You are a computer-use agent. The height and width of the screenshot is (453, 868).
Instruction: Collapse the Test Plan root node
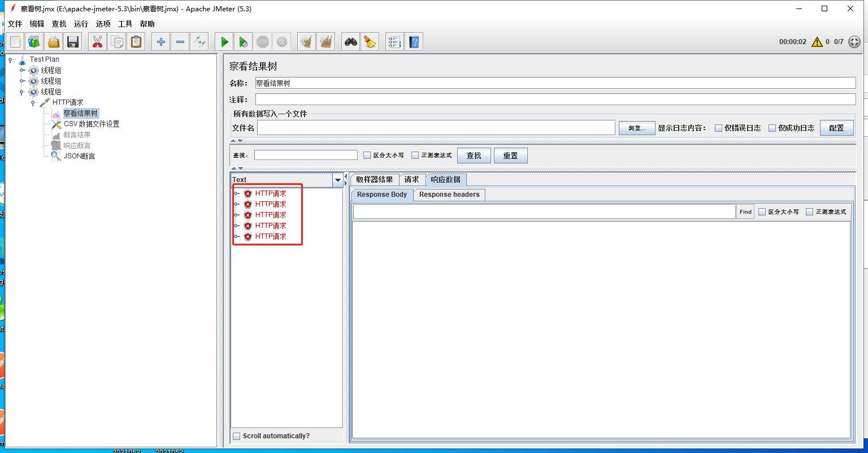(11, 59)
